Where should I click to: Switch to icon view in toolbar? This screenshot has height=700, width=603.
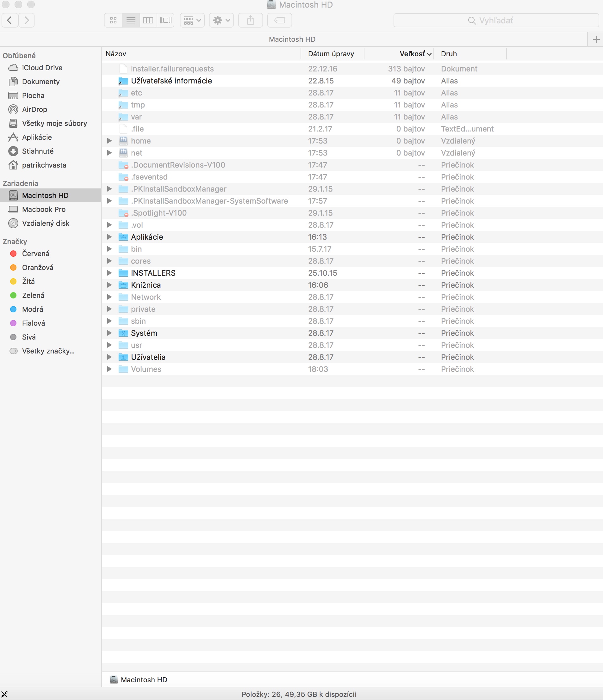(113, 20)
